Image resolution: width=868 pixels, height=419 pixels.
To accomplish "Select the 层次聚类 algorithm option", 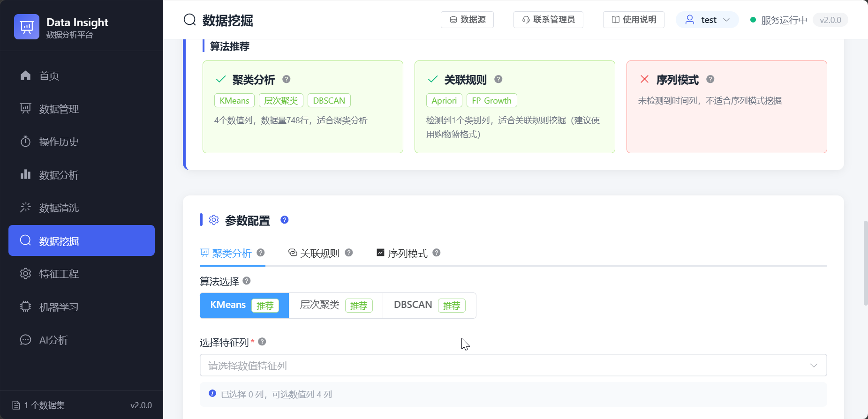I will coord(336,306).
